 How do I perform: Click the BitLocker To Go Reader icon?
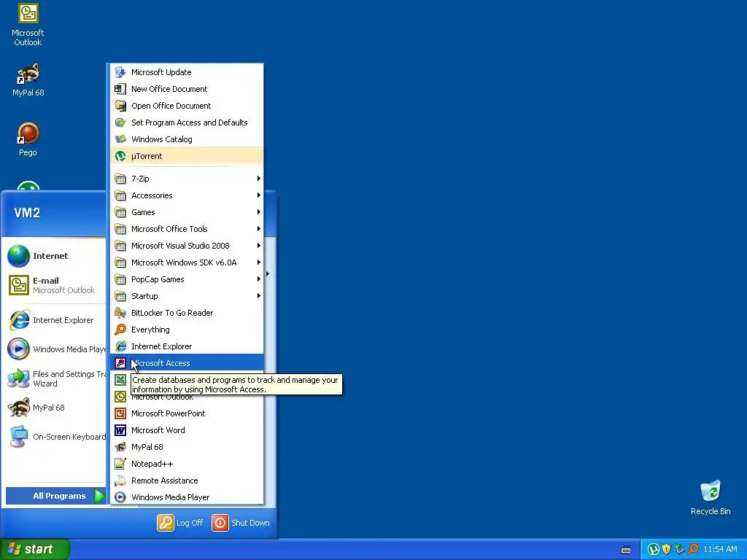[120, 313]
